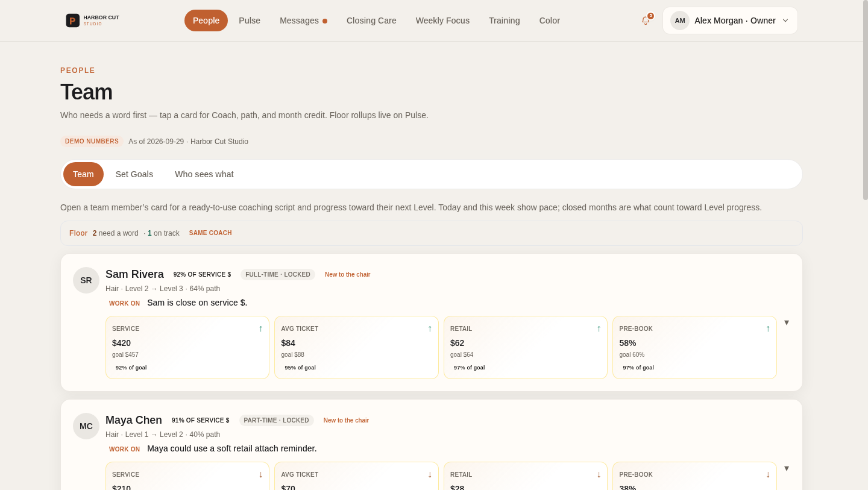868x490 pixels.
Task: Click the up arrow on Sam's Retail tile
Action: pyautogui.click(x=599, y=328)
